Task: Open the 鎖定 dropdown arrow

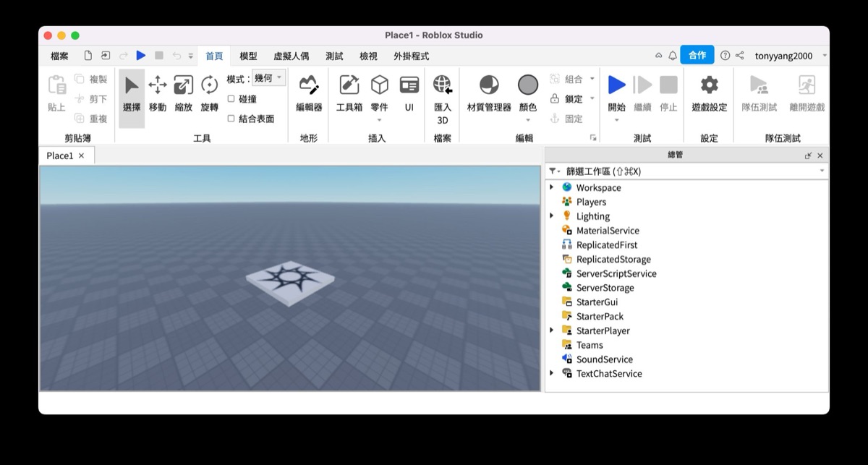Action: (x=592, y=98)
